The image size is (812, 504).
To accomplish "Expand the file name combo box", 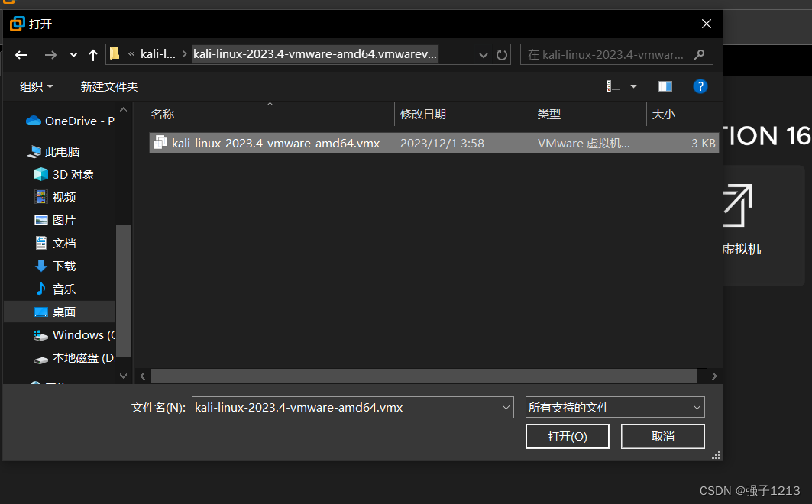I will pos(506,407).
